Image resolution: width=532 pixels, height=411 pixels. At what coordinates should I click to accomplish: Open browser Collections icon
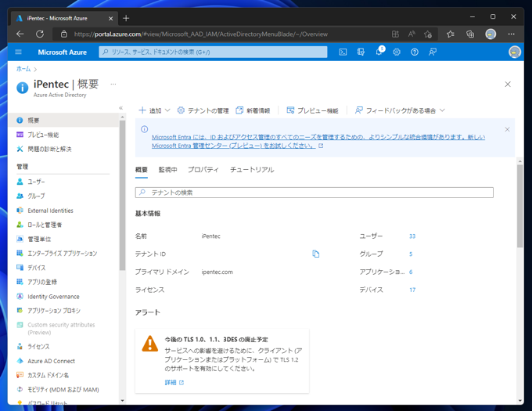[470, 34]
